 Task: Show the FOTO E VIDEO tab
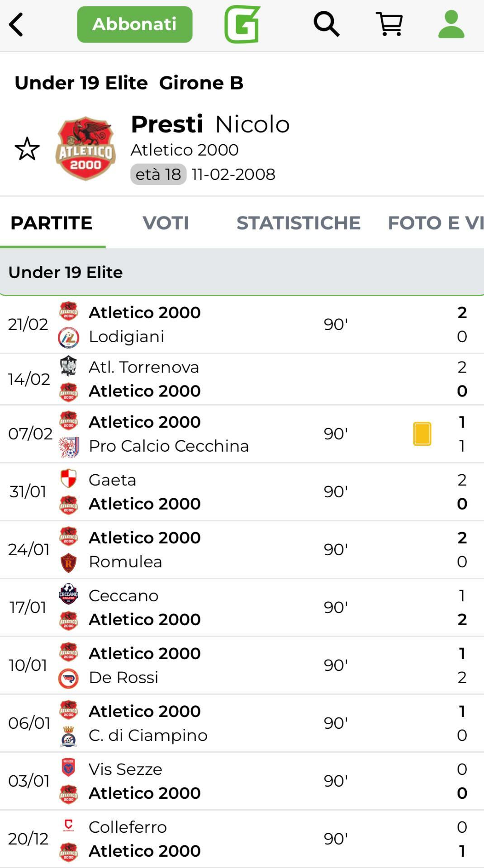click(x=435, y=223)
